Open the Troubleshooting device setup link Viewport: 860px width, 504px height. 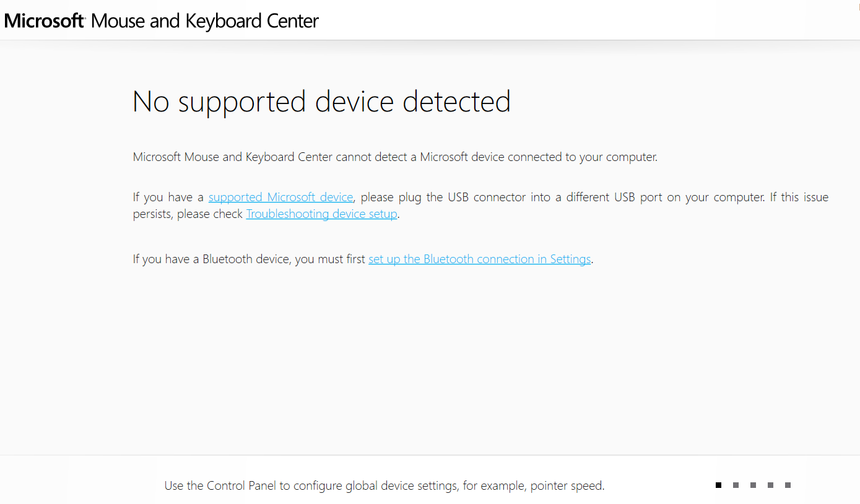point(321,214)
